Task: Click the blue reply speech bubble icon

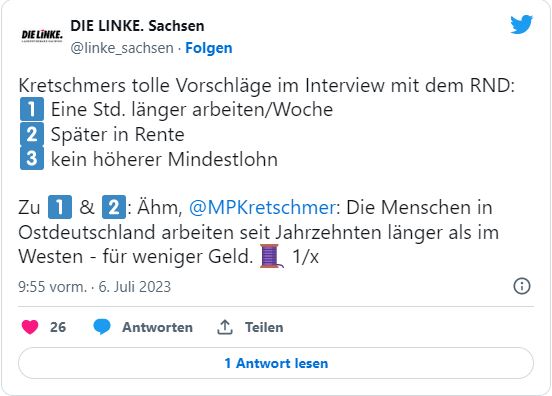Action: (x=102, y=327)
